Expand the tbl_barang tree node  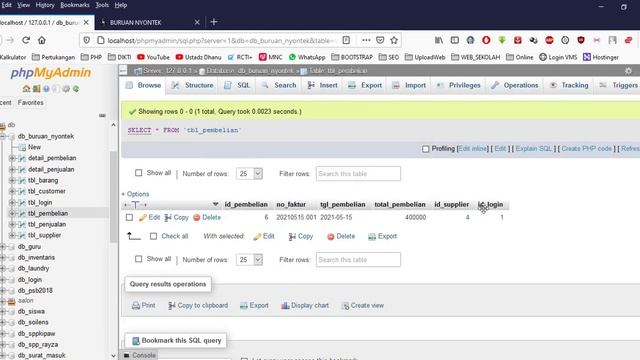pyautogui.click(x=12, y=180)
